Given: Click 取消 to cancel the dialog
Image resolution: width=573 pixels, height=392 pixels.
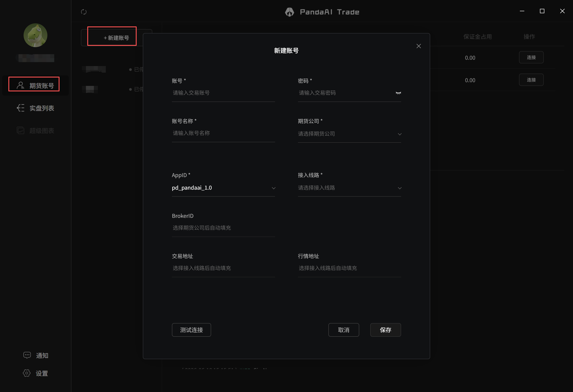Looking at the screenshot, I should [344, 330].
